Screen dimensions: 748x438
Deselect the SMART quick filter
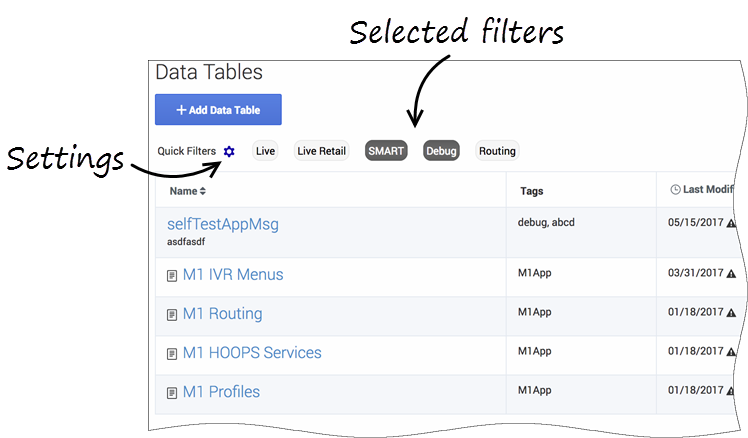[x=386, y=151]
